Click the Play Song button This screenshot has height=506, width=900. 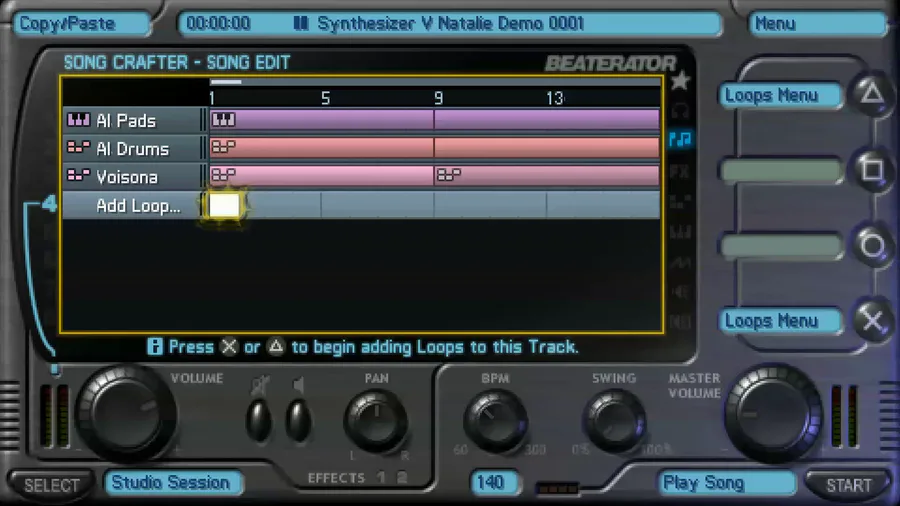tap(727, 483)
